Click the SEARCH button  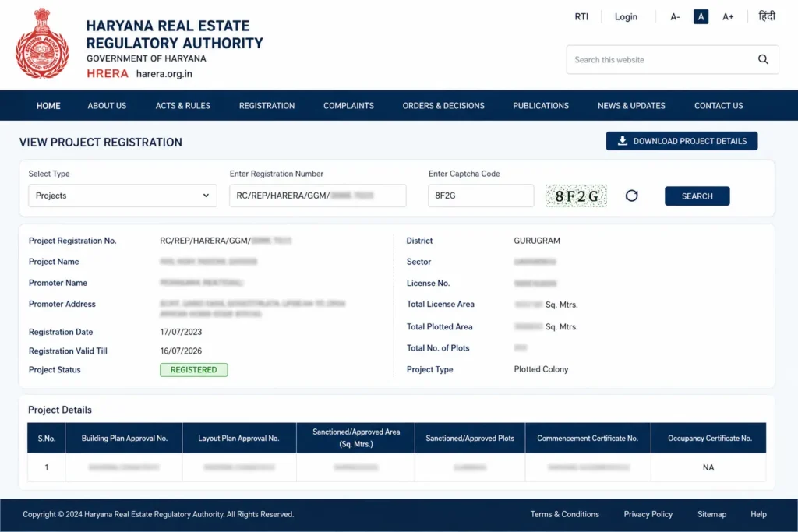(697, 196)
